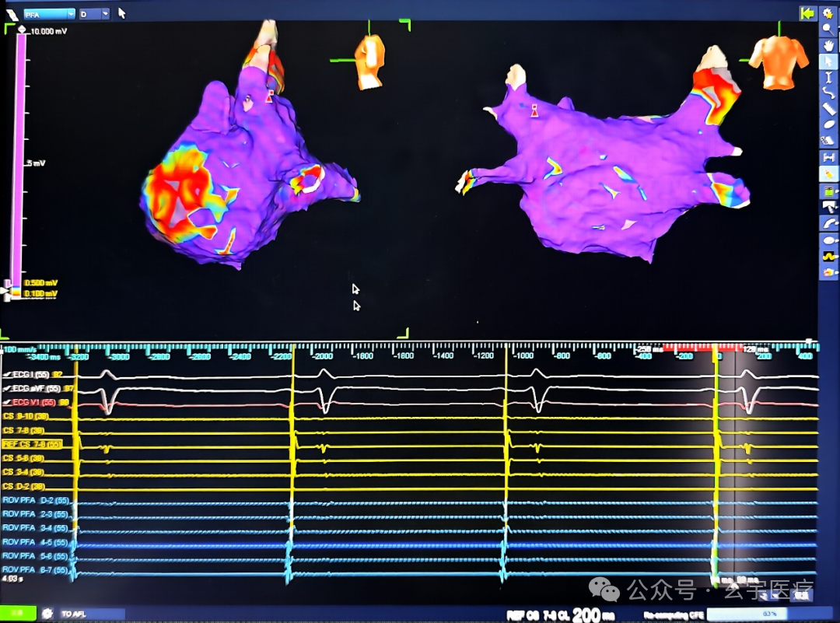Screen dimensions: 840x623
Task: Open the gear settings icon in the right toolbar
Action: pyautogui.click(x=828, y=13)
